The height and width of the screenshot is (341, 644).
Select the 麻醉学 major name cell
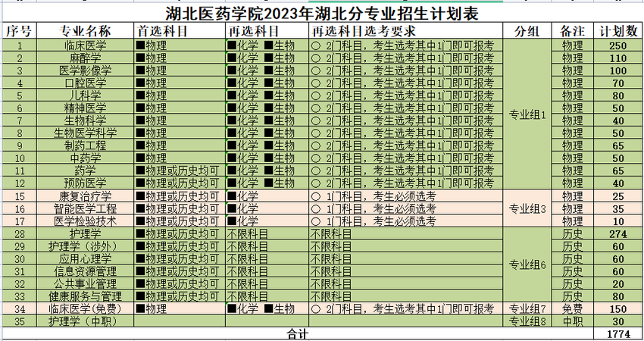[85, 58]
